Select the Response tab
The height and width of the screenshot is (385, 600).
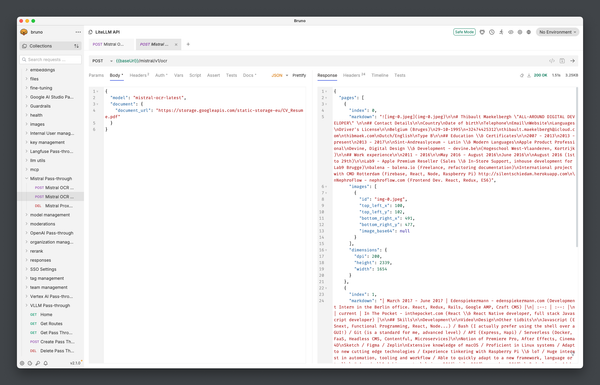[x=327, y=75]
